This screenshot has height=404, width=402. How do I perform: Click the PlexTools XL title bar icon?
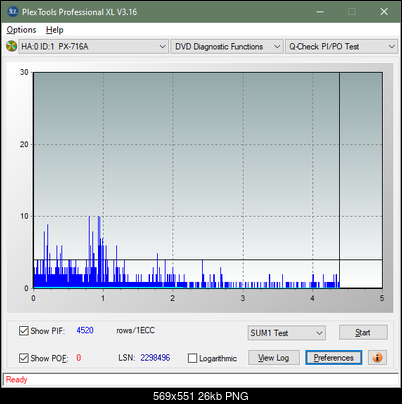(12, 12)
